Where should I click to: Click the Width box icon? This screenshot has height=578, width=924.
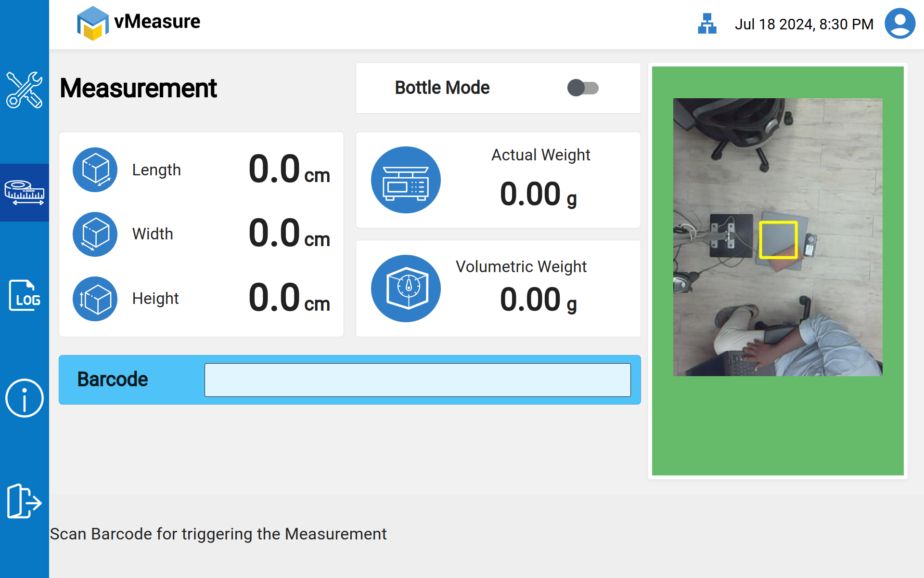[x=95, y=234]
